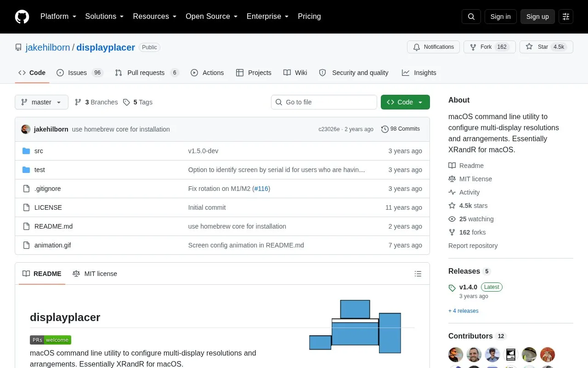
Task: Click the first contributor avatar
Action: [456, 355]
